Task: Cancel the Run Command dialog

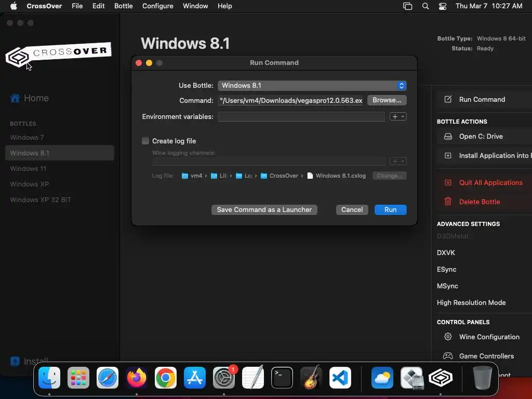Action: coord(352,210)
